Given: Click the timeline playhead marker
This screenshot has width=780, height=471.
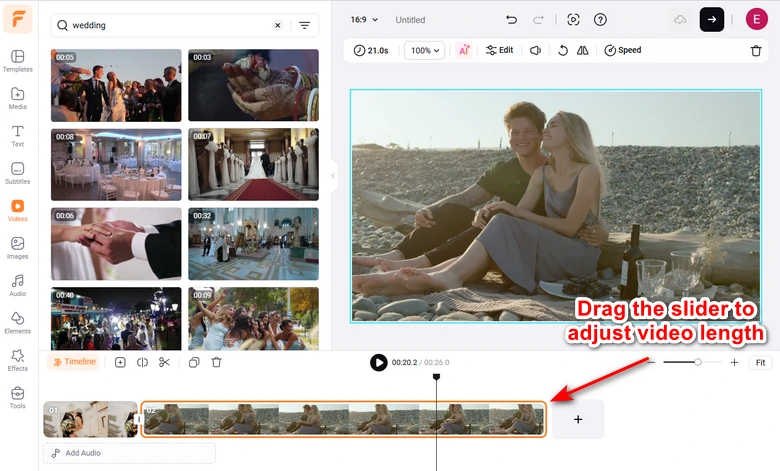Looking at the screenshot, I should pos(436,377).
